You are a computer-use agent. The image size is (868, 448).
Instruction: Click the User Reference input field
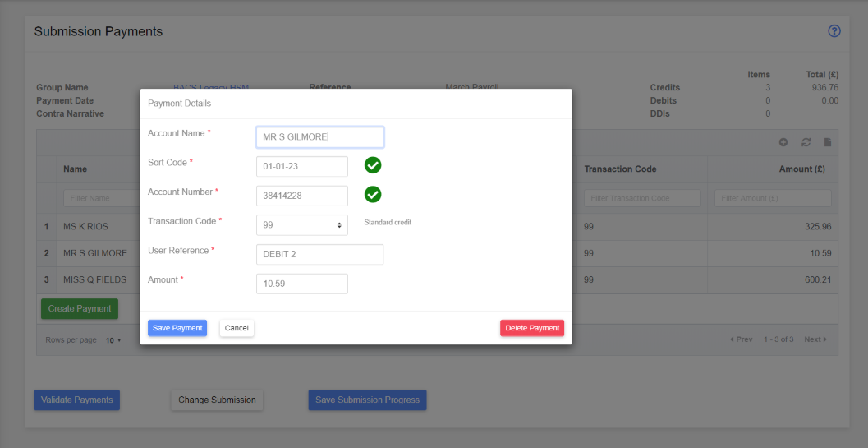(x=320, y=255)
